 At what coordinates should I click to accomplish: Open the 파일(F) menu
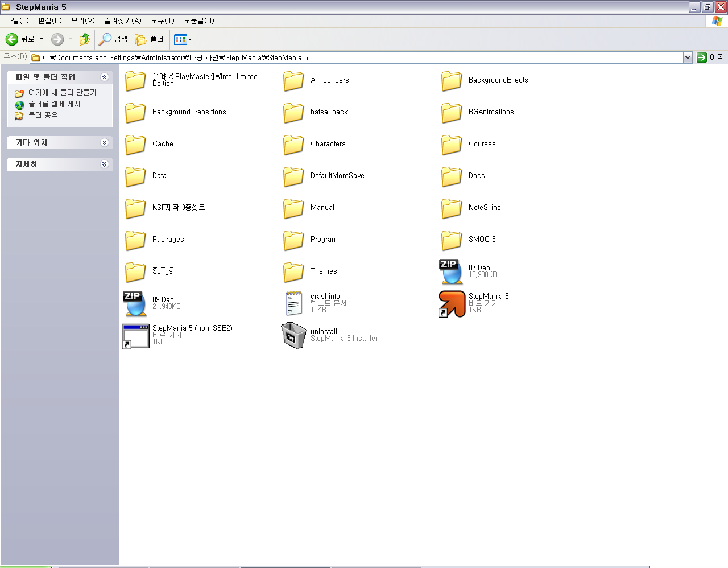tap(17, 20)
